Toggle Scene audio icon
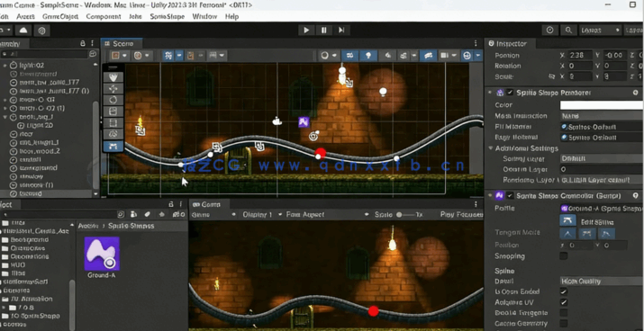Viewport: 644px width, 331px height. (387, 56)
